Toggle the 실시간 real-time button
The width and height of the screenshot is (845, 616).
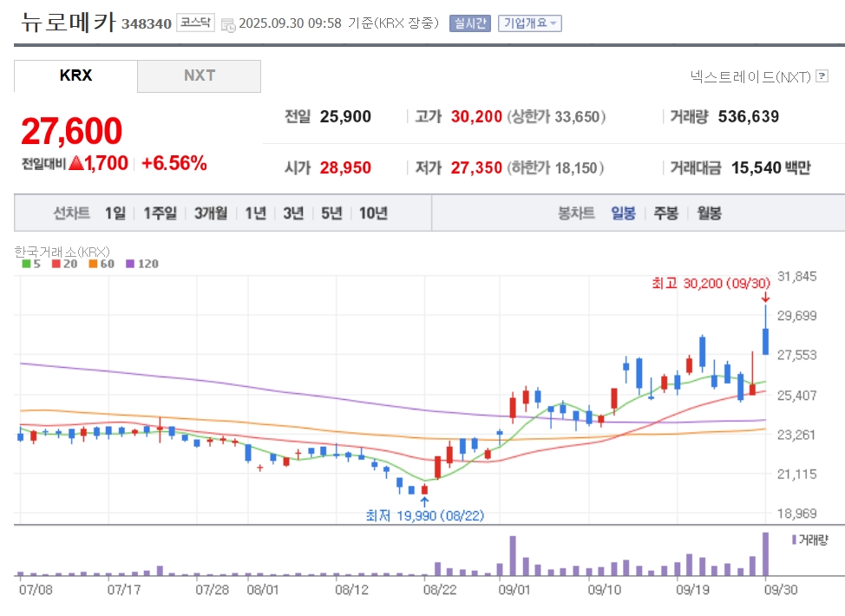(469, 23)
